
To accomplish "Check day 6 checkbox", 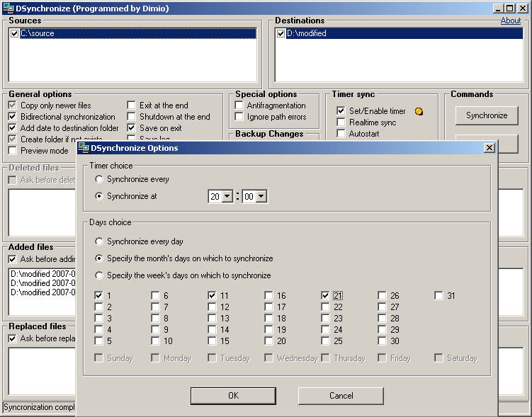I will 155,296.
